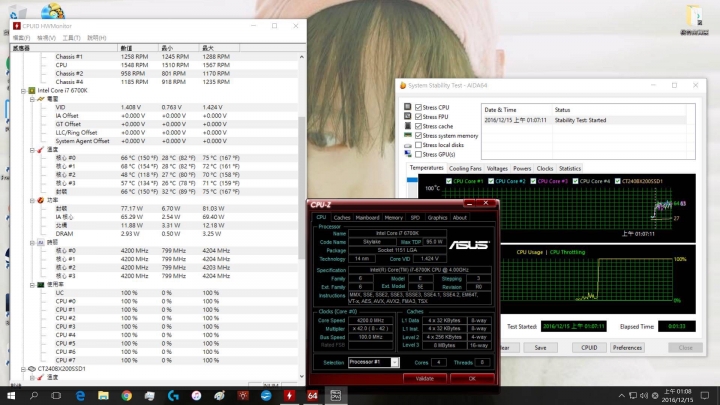Click the Task View taskbar icon

57,395
